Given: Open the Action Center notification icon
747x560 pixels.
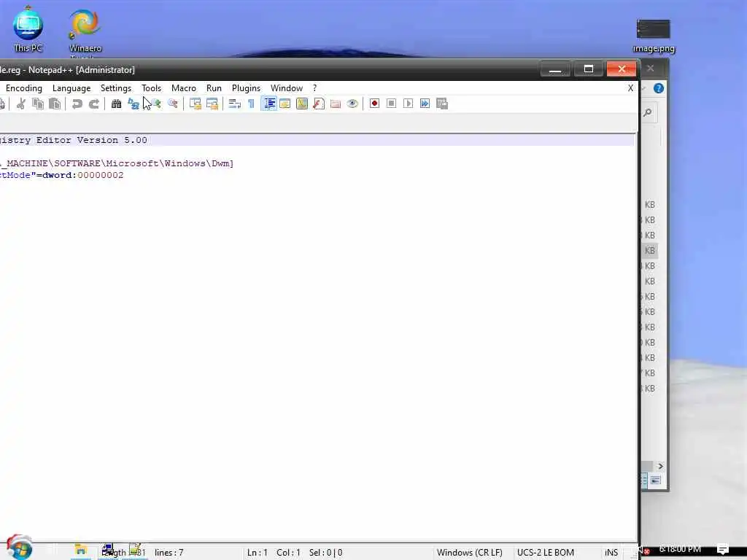Looking at the screenshot, I should tap(723, 549).
